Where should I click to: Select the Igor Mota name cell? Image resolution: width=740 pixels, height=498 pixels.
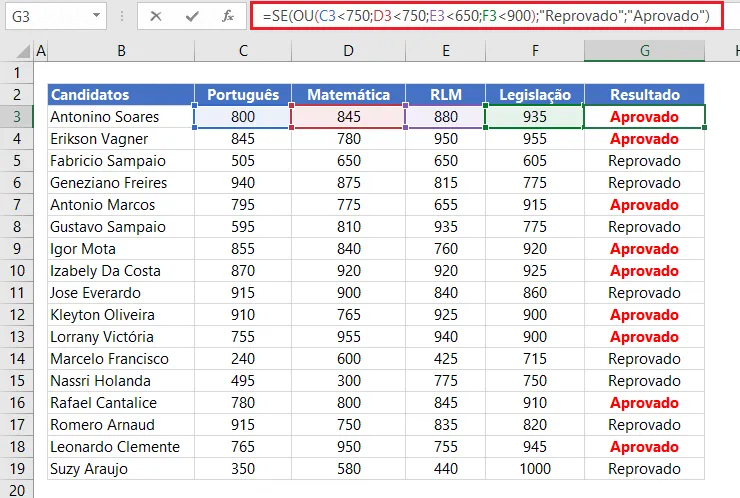121,248
